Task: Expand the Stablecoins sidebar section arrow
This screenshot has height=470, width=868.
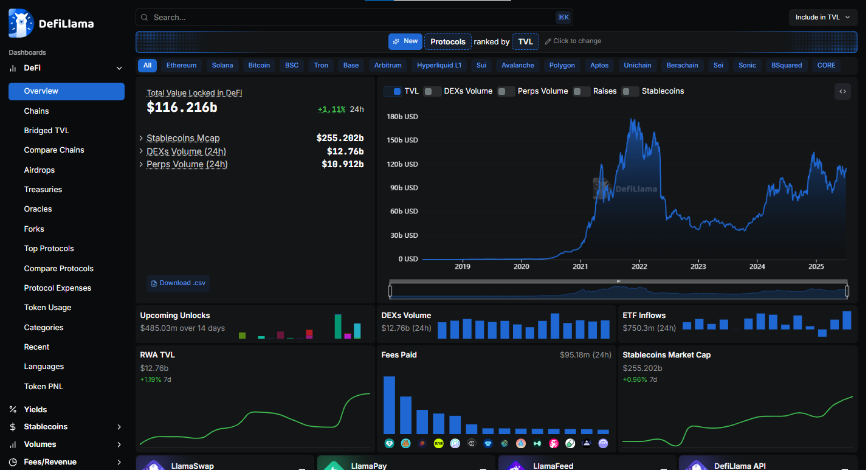Action: click(x=119, y=427)
